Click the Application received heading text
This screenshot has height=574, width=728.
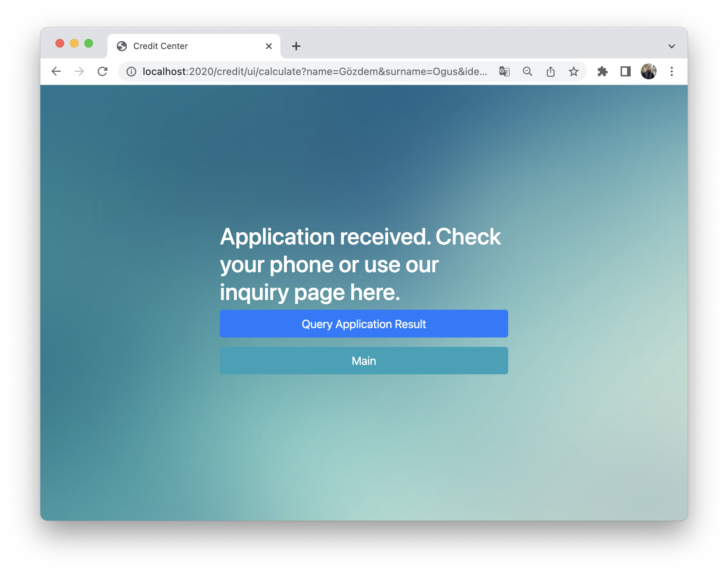click(x=360, y=264)
